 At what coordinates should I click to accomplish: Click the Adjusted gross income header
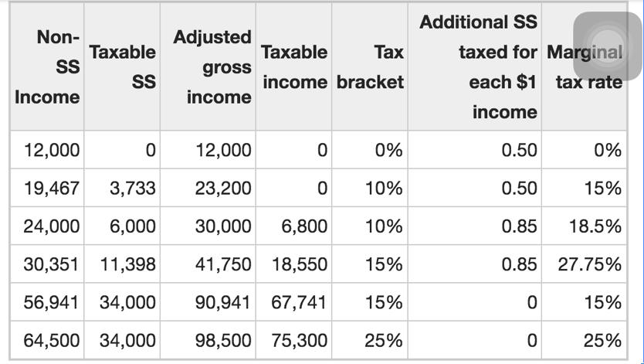pyautogui.click(x=208, y=67)
